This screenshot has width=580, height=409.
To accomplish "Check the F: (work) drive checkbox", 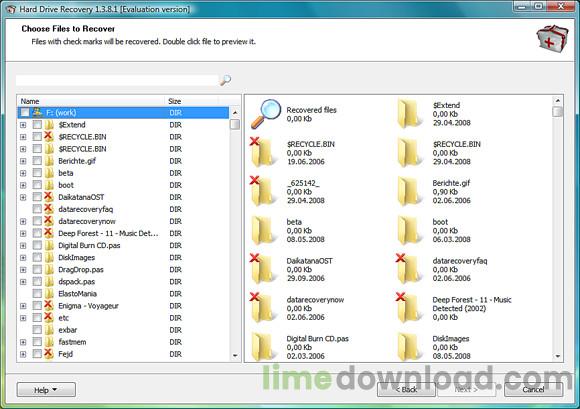I will coord(25,112).
